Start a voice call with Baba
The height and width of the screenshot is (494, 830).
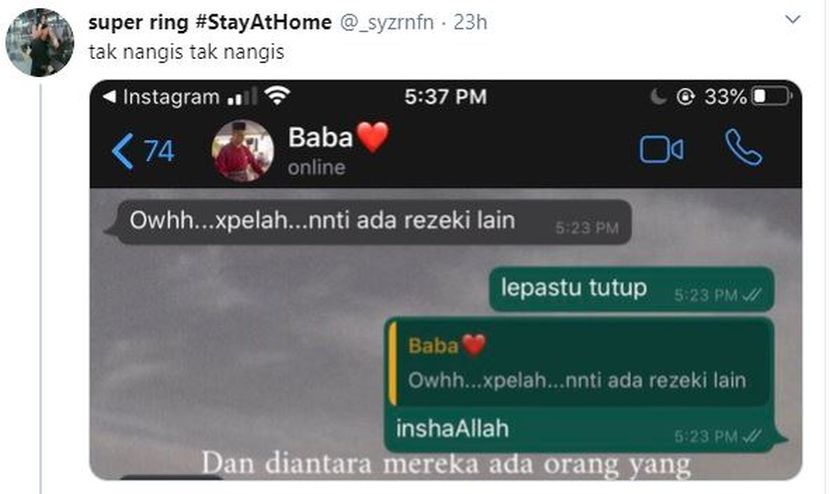743,148
